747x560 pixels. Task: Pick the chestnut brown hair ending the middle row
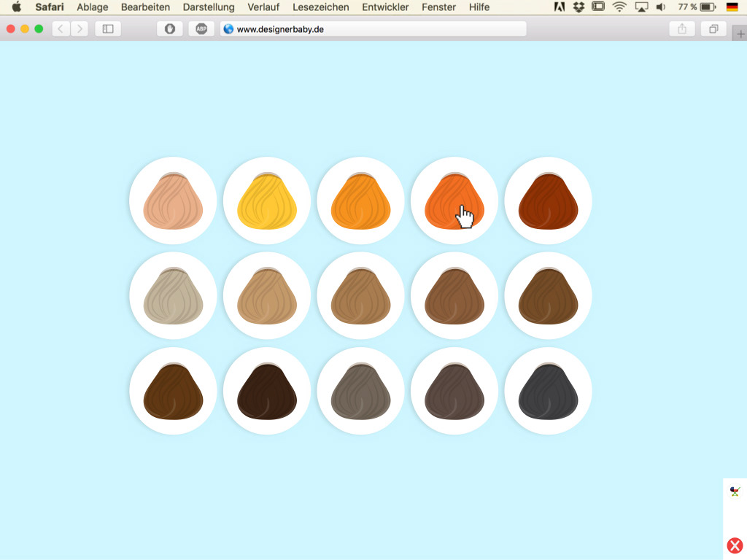click(549, 296)
